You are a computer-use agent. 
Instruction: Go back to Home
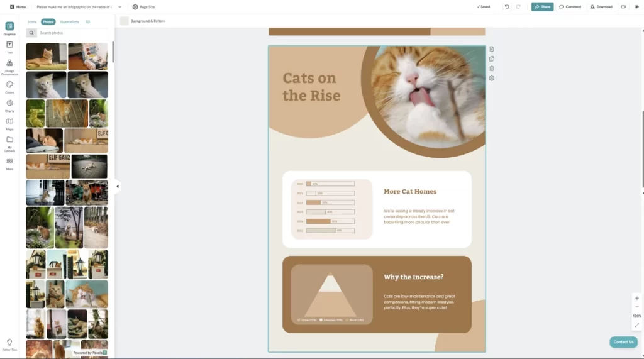pos(18,6)
